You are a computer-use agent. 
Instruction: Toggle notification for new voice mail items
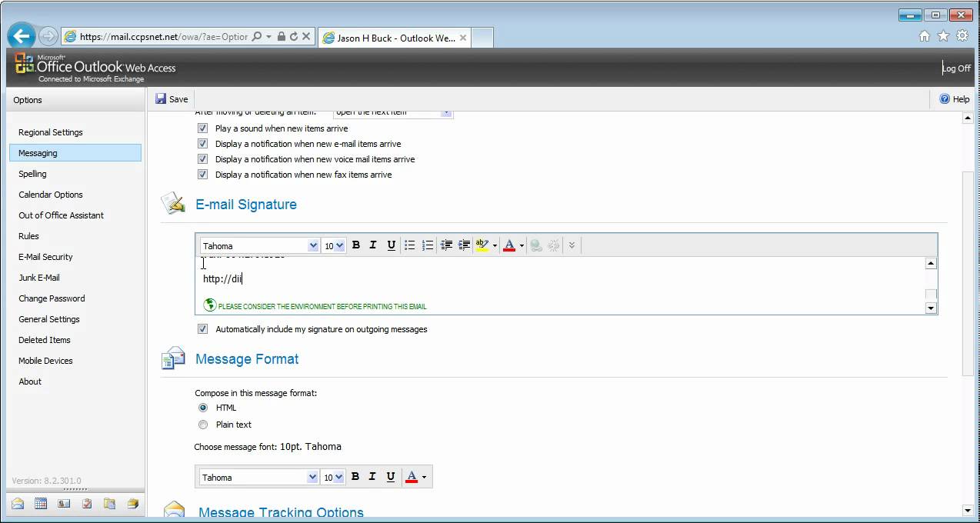[203, 159]
